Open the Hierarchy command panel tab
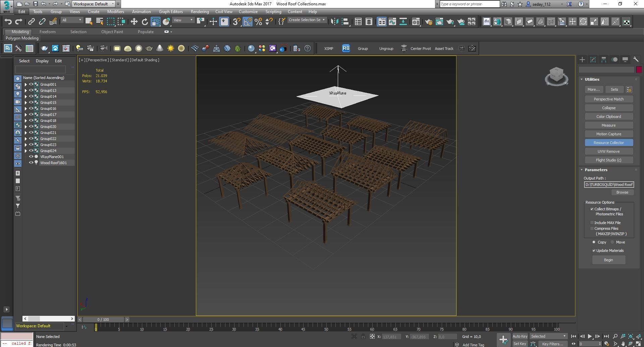The height and width of the screenshot is (347, 644). point(604,60)
